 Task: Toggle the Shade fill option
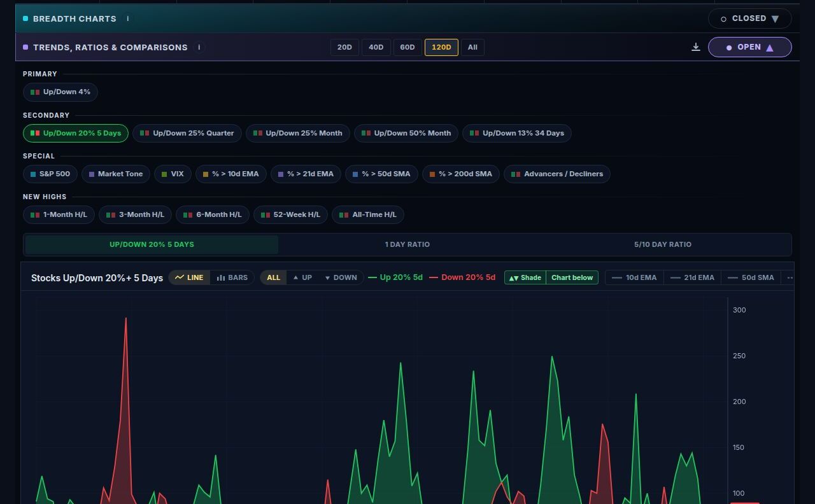[x=525, y=277]
